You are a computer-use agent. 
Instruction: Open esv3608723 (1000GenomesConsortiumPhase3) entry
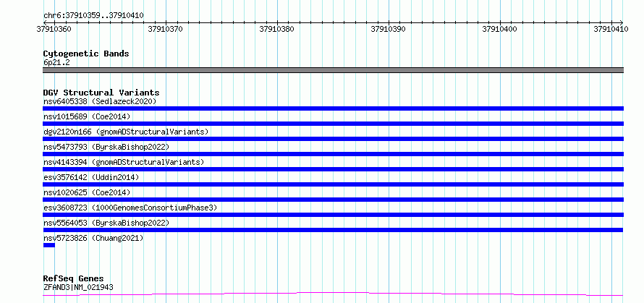[130, 208]
